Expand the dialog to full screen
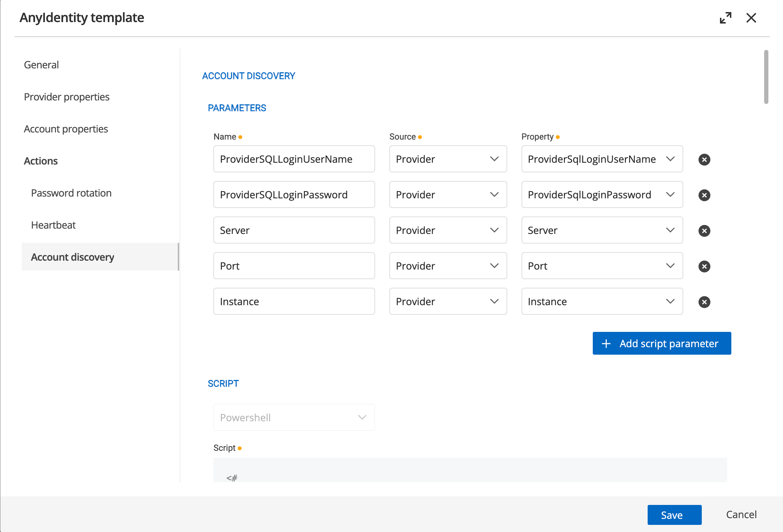Image resolution: width=783 pixels, height=532 pixels. [x=725, y=18]
